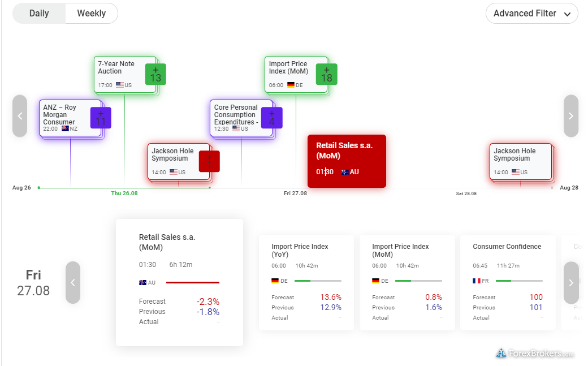
Task: Select Thu 26.08 on the timeline
Action: (124, 193)
